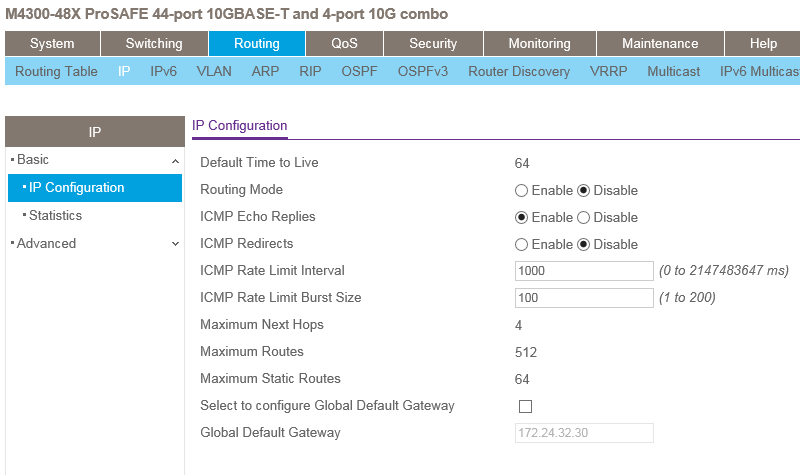Open the QoS main tab

click(344, 44)
